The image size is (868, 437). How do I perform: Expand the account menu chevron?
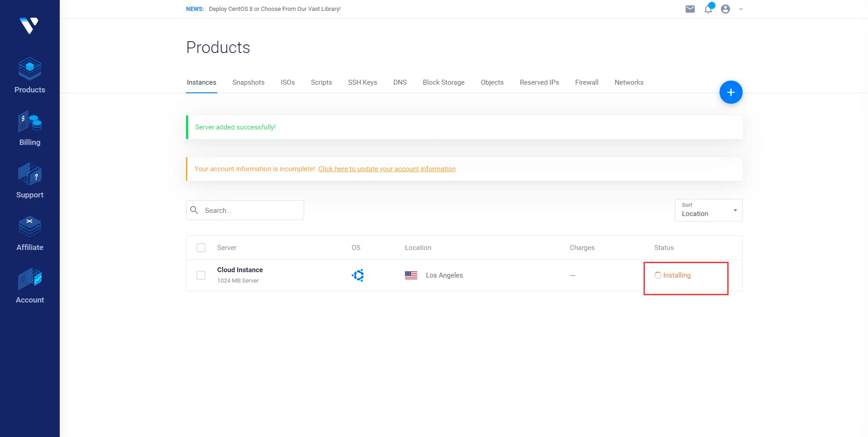click(x=741, y=9)
